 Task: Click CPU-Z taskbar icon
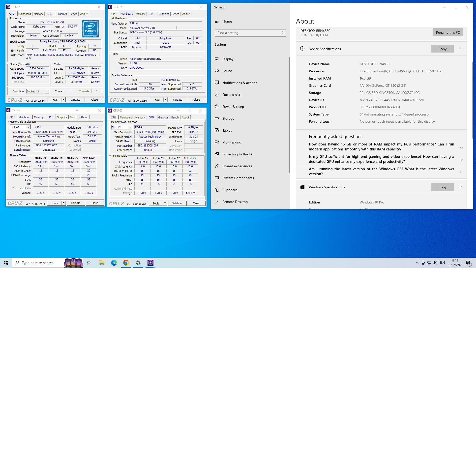[x=150, y=263]
